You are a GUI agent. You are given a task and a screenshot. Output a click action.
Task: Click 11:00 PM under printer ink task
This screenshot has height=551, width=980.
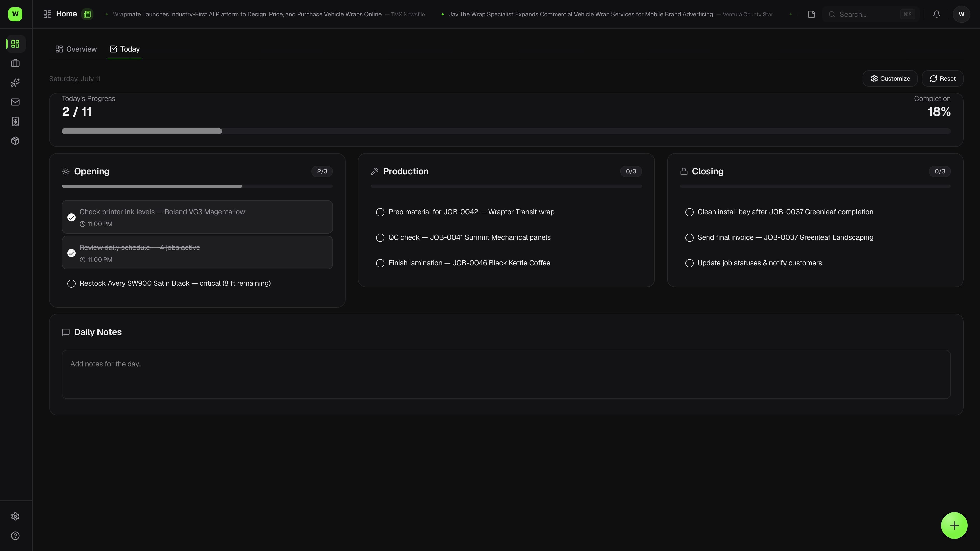(x=100, y=224)
